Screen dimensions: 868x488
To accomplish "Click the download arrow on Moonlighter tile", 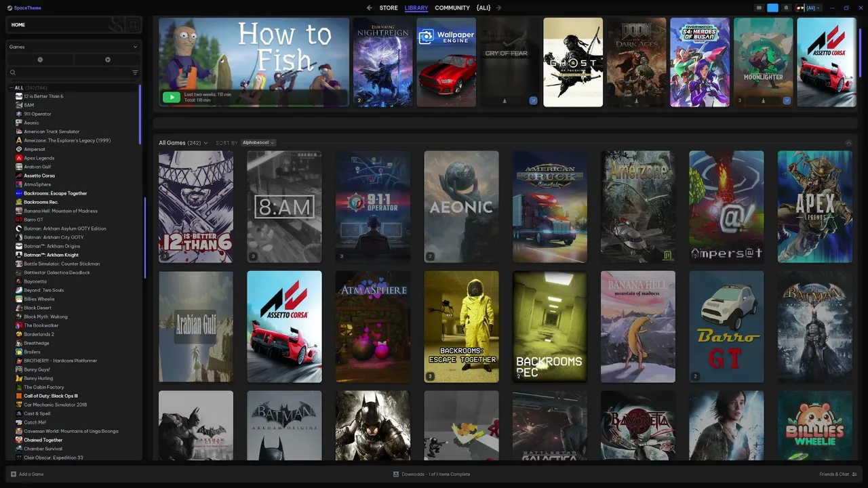I will [x=763, y=101].
